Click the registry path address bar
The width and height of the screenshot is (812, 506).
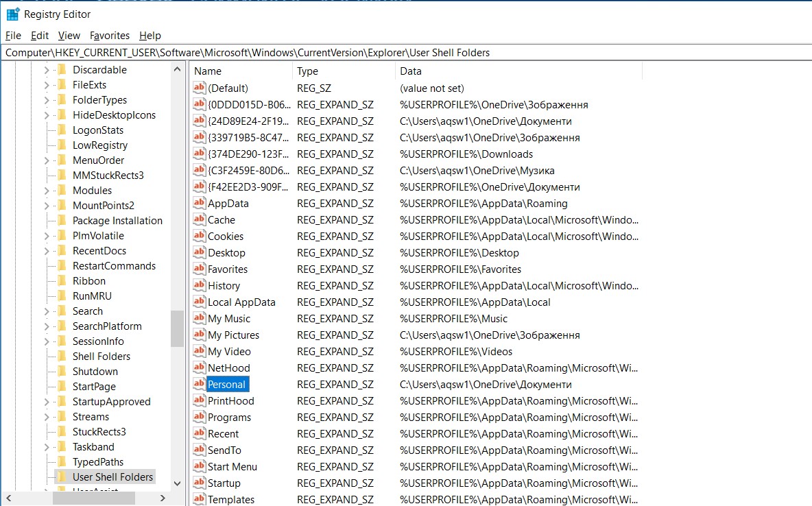pyautogui.click(x=406, y=52)
